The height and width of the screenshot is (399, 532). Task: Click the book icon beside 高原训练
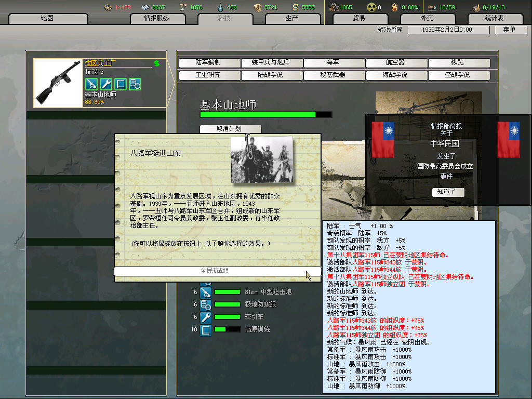(x=206, y=330)
